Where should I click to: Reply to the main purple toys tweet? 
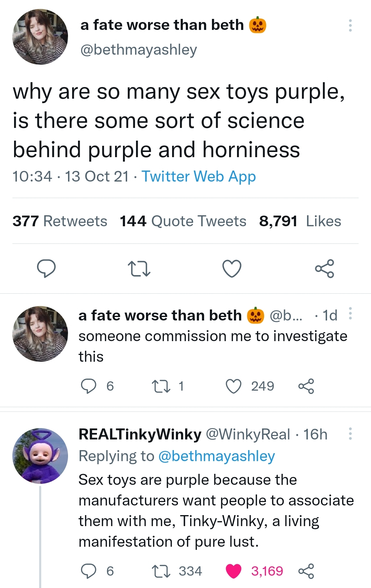tap(46, 269)
